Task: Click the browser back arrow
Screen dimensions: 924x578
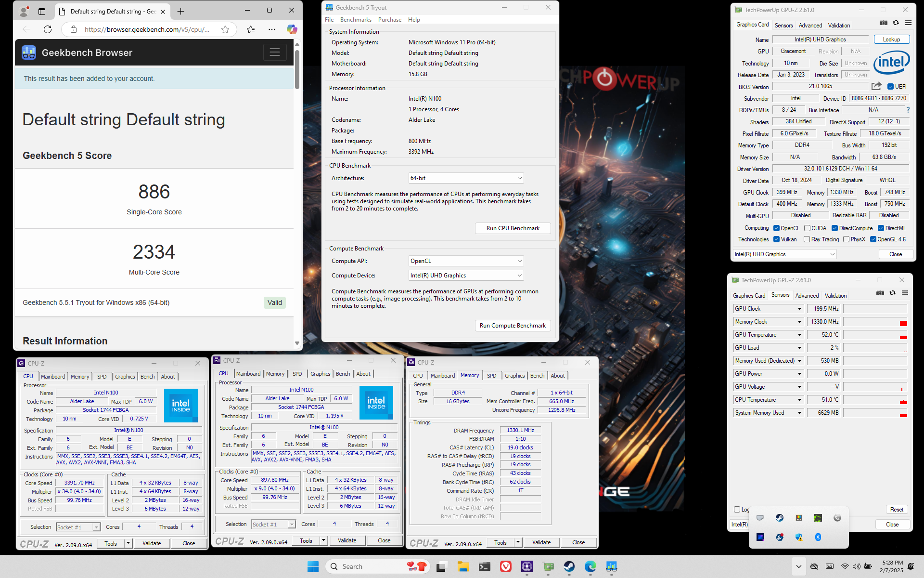Action: [x=26, y=29]
